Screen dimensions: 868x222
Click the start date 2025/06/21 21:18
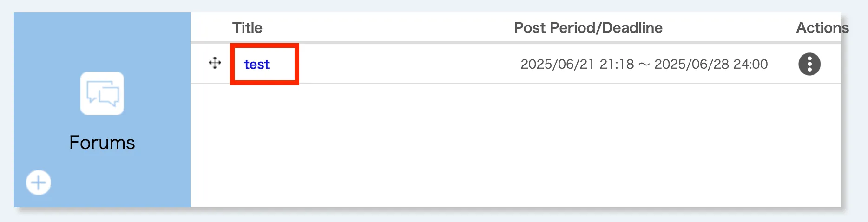577,64
